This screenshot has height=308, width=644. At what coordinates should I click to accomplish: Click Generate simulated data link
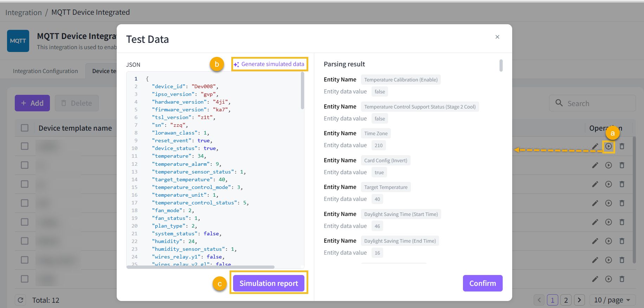(269, 64)
